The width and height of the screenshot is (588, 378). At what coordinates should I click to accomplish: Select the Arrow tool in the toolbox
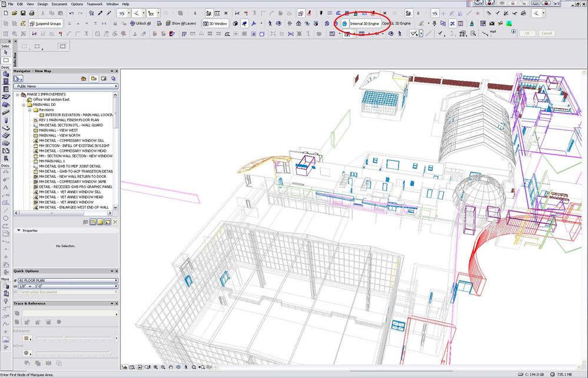(x=6, y=52)
